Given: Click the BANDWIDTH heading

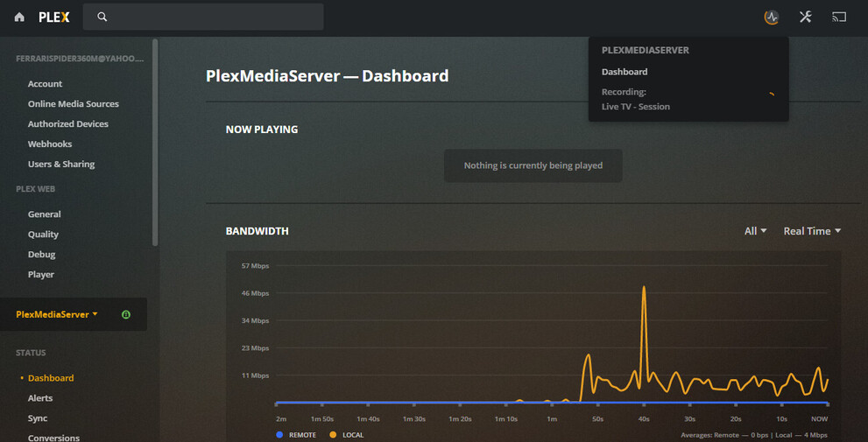Looking at the screenshot, I should coord(257,231).
